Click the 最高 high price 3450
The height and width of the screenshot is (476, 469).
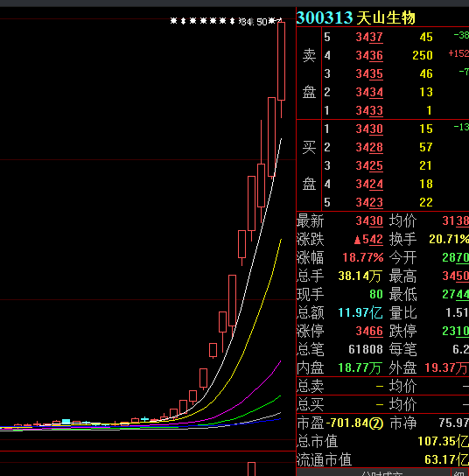point(455,276)
